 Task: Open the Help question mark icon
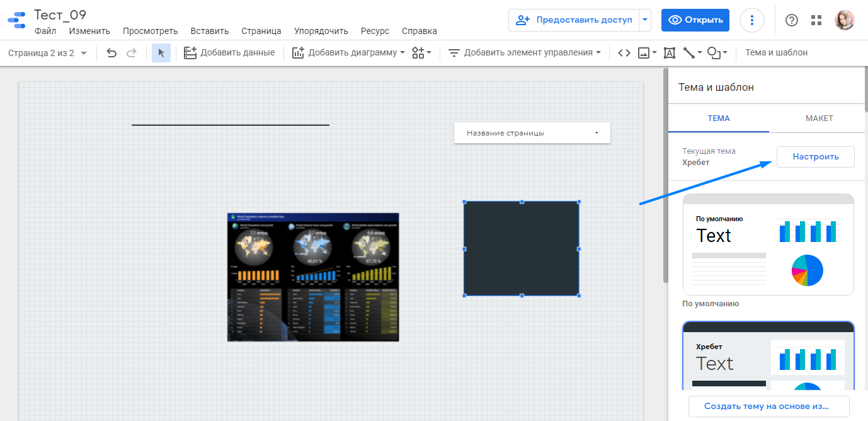pos(792,20)
